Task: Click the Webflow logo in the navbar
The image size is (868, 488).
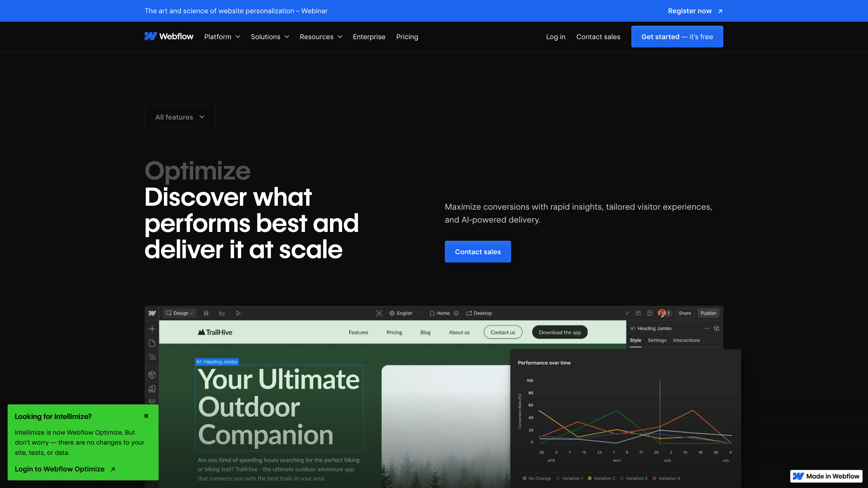Action: click(169, 36)
